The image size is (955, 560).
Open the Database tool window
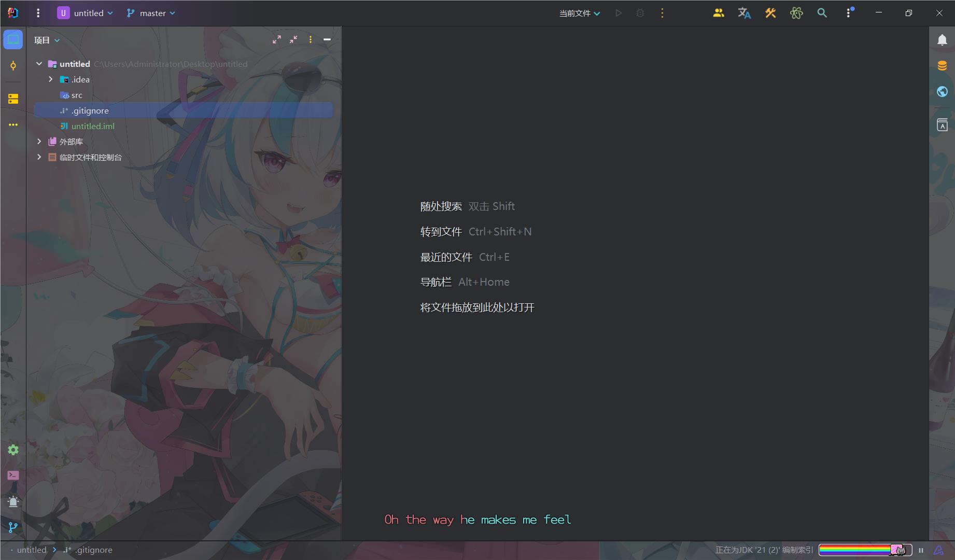pyautogui.click(x=942, y=66)
